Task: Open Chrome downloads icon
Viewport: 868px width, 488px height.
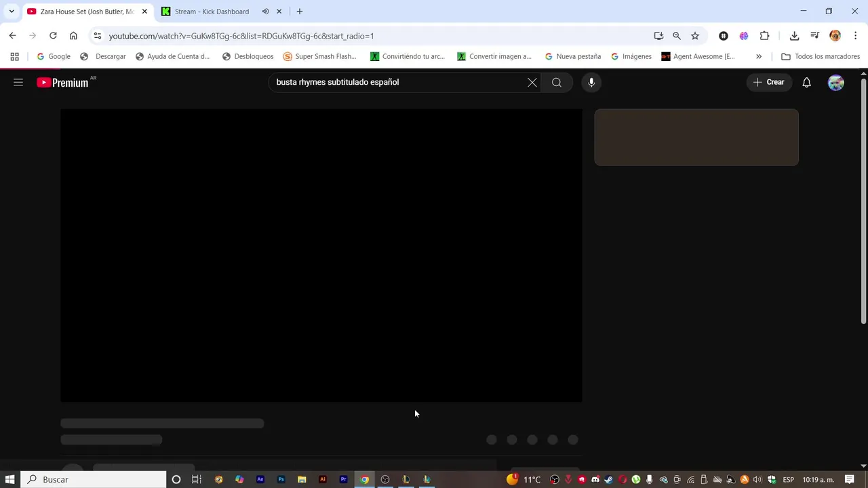Action: [x=794, y=36]
